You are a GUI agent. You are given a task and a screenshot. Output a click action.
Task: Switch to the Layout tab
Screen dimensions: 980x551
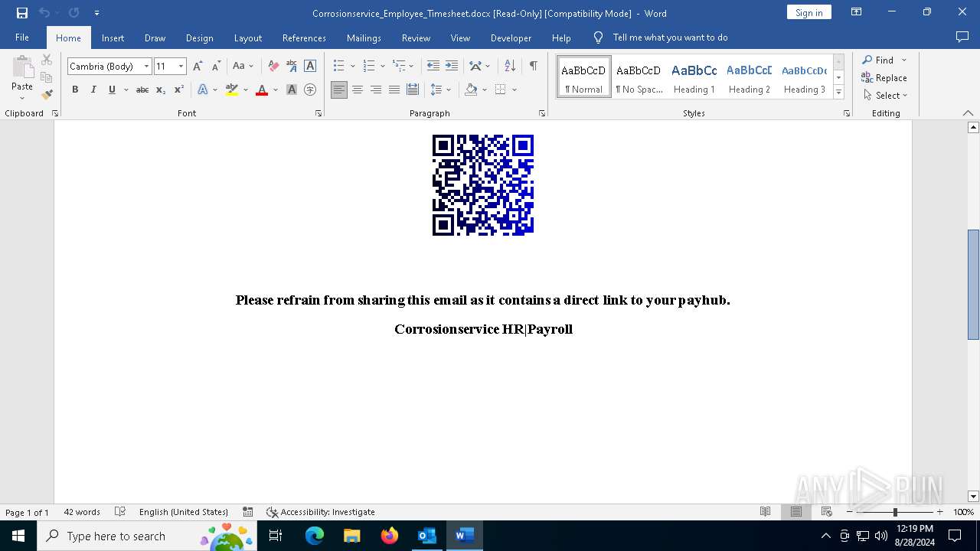(247, 37)
